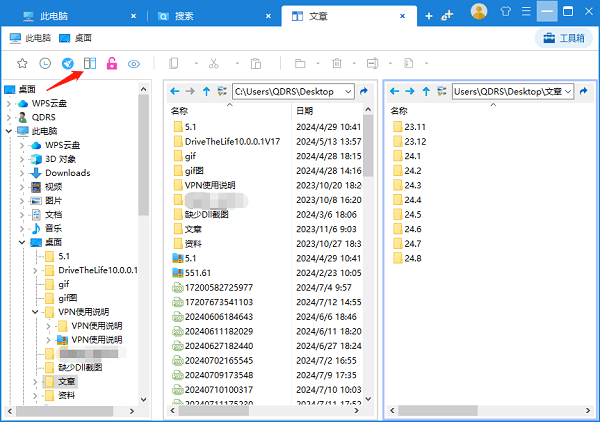Image resolution: width=600 pixels, height=422 pixels.
Task: Click the 桌面 shortcut link in bookmark bar
Action: click(75, 38)
